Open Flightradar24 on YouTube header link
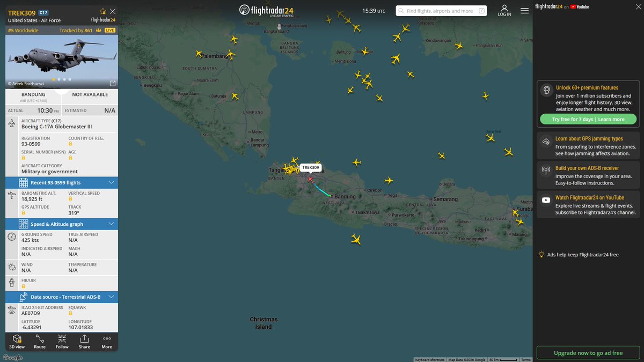The width and height of the screenshot is (644, 362). click(562, 6)
